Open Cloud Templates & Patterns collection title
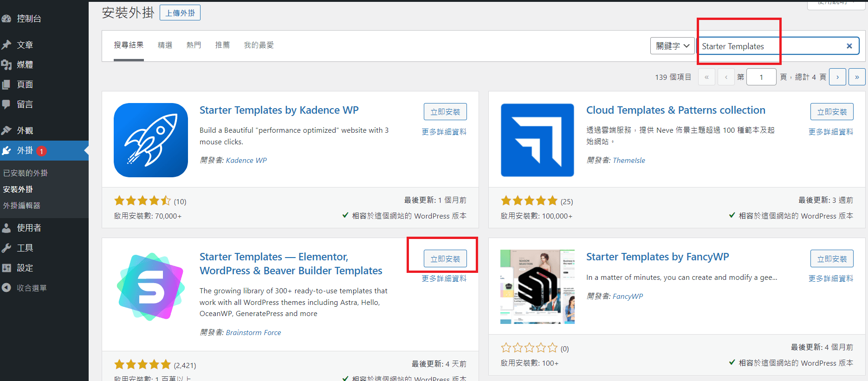Viewport: 868px width, 381px height. coord(676,110)
